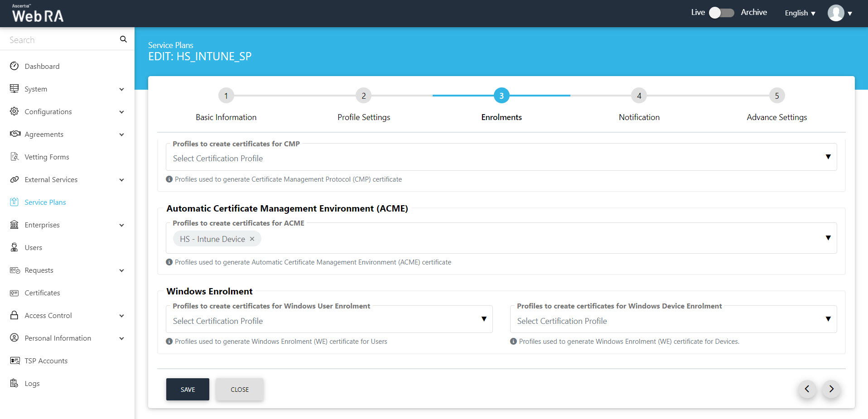This screenshot has width=868, height=419.
Task: Open Dashboard via its gauge icon
Action: (14, 66)
